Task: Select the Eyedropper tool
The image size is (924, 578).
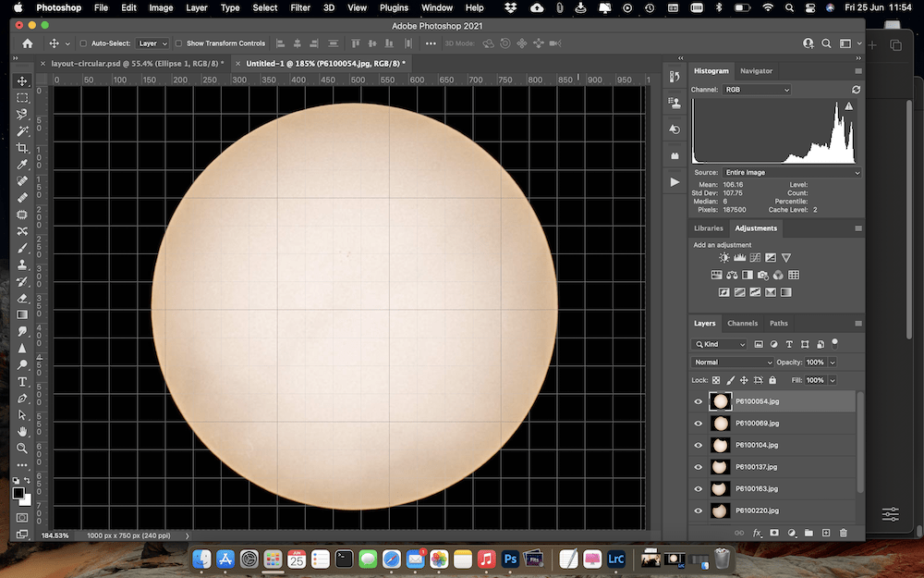Action: pyautogui.click(x=22, y=165)
